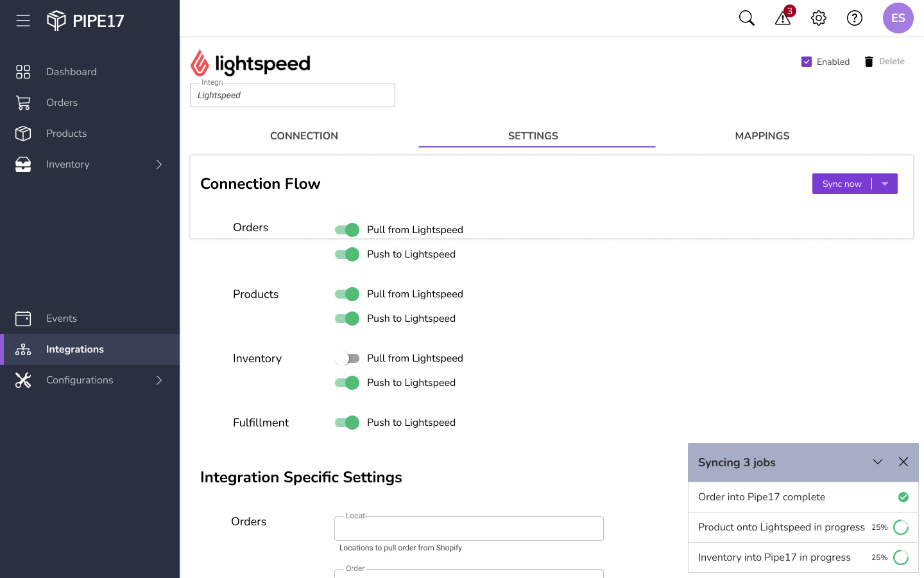This screenshot has height=578, width=924.
Task: Click the 'Syncing 3 jobs' header text
Action: 737,462
